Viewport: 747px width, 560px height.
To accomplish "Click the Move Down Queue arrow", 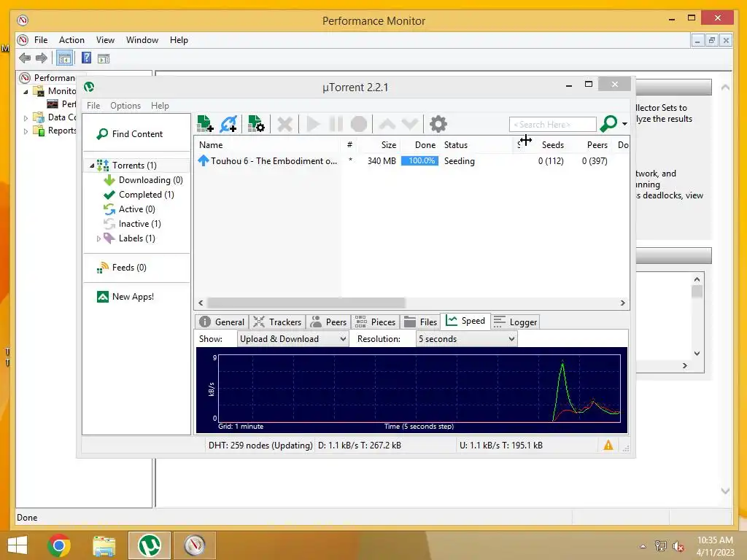I will pyautogui.click(x=410, y=124).
